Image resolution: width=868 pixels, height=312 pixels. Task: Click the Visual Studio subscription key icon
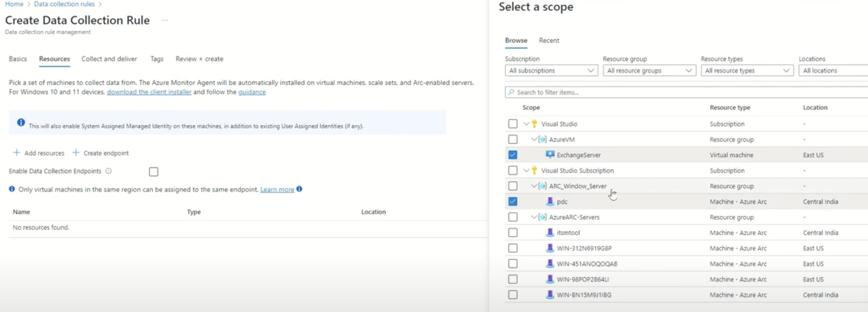point(534,124)
